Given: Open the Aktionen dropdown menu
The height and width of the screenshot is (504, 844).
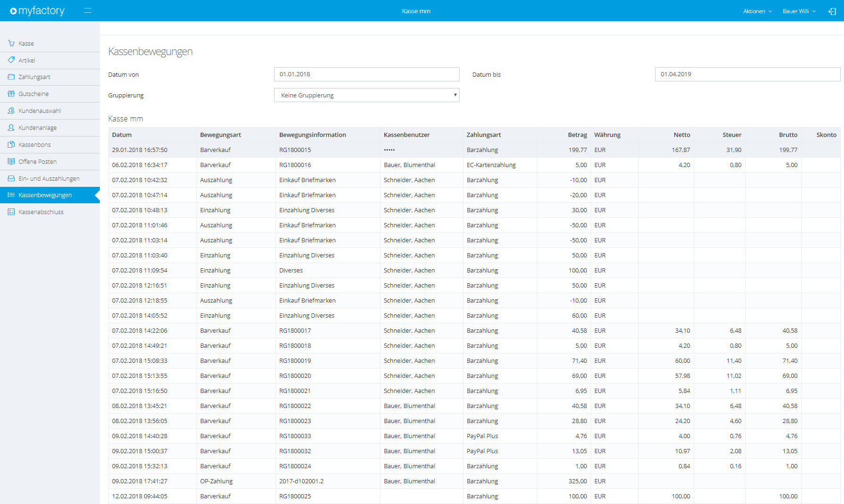Looking at the screenshot, I should click(757, 11).
